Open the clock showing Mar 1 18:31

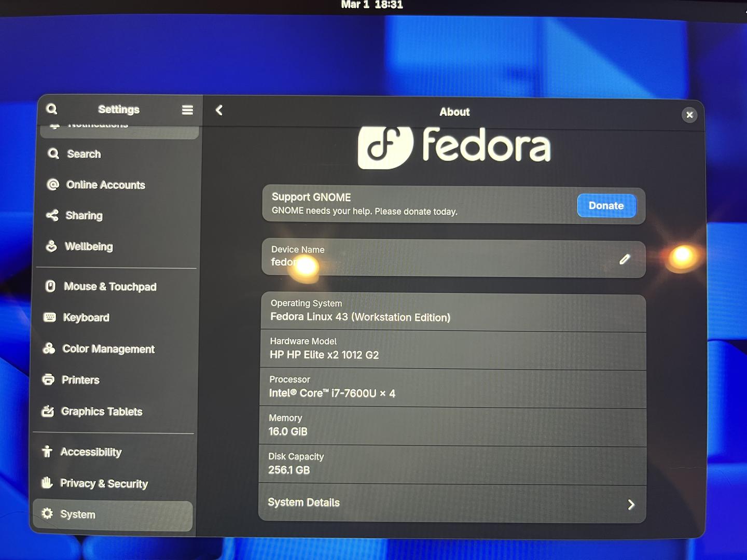372,5
